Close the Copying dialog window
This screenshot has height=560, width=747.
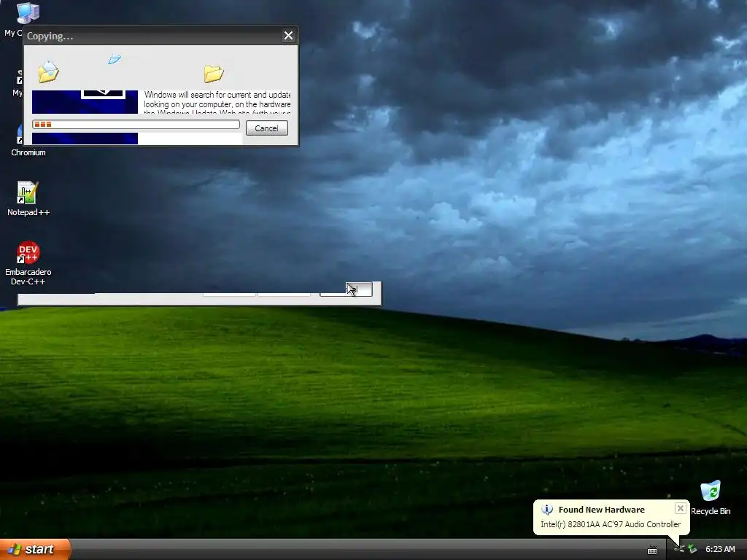tap(288, 36)
